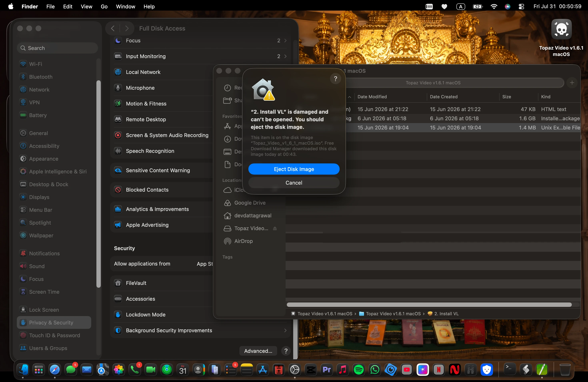Select the VPN icon in Settings sidebar

point(23,102)
